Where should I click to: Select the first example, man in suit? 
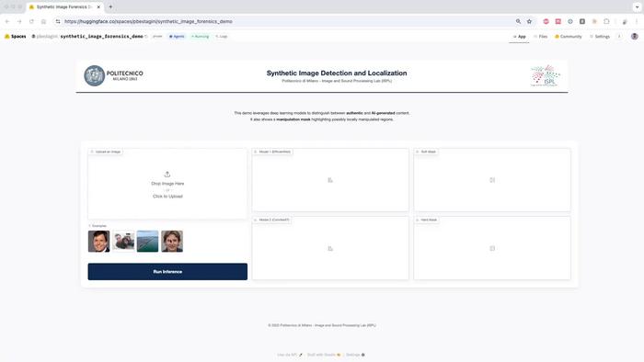coord(99,241)
